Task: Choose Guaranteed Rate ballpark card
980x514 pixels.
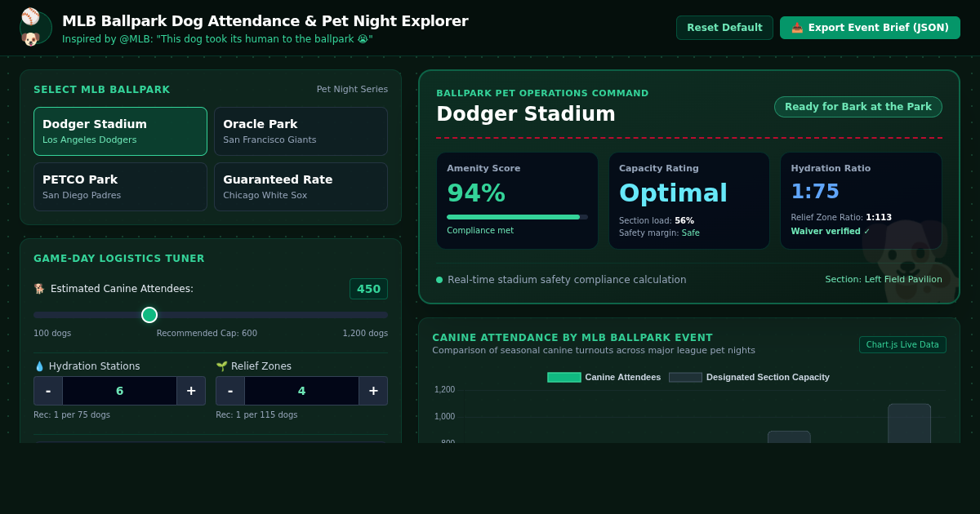Action: 301,187
